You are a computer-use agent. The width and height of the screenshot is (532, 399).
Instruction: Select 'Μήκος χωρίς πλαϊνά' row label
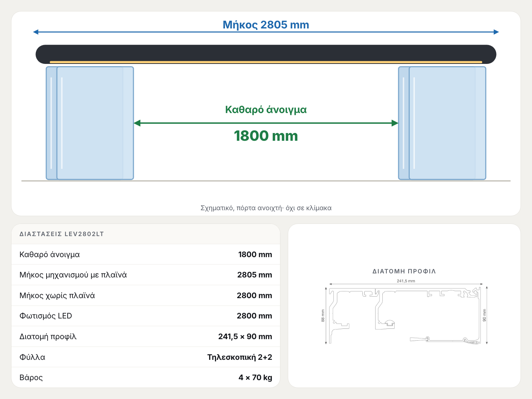[x=57, y=296]
